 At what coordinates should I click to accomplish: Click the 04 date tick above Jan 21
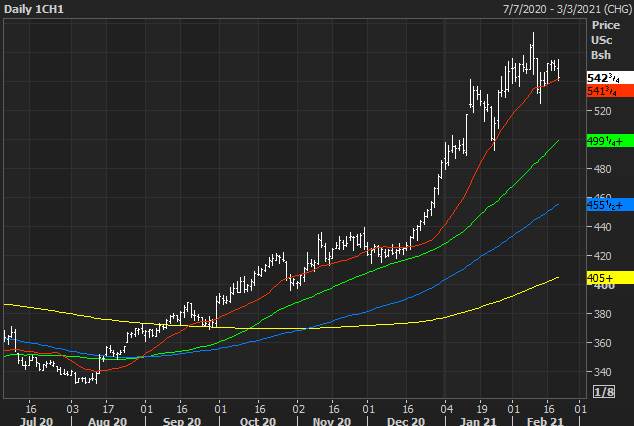point(446,409)
